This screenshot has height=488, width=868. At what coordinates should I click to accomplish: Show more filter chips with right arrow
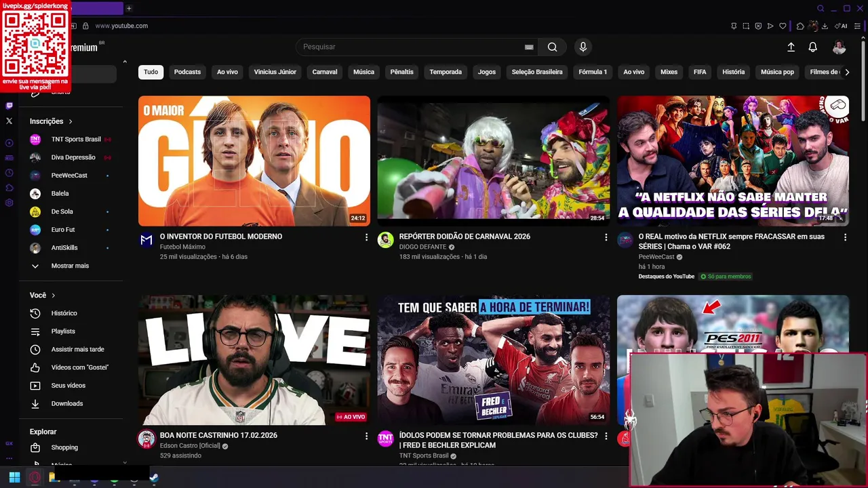pyautogui.click(x=846, y=72)
